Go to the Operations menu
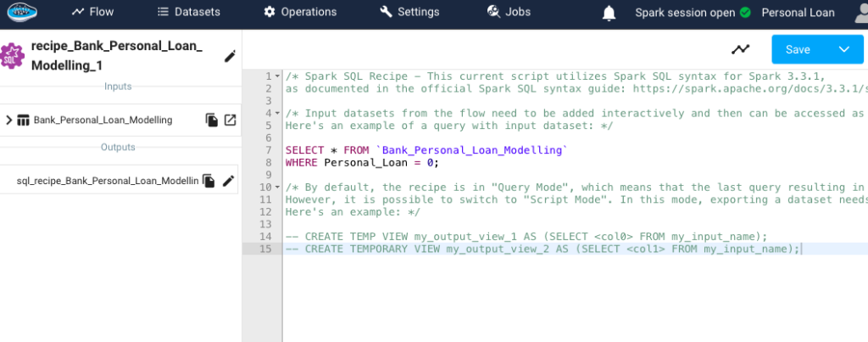This screenshot has height=342, width=868. tap(300, 12)
